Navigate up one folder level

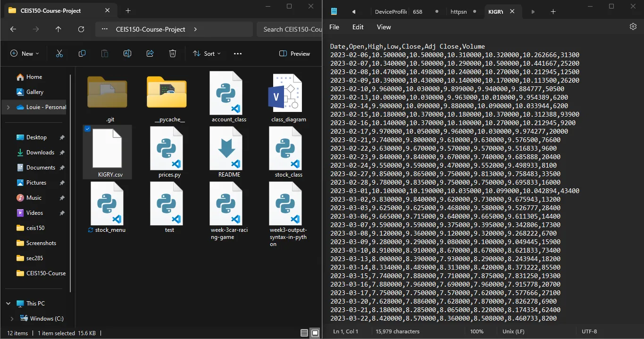pos(59,29)
